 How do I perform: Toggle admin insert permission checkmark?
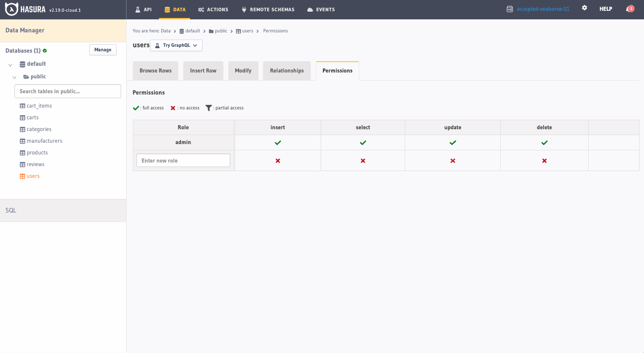[x=277, y=142]
